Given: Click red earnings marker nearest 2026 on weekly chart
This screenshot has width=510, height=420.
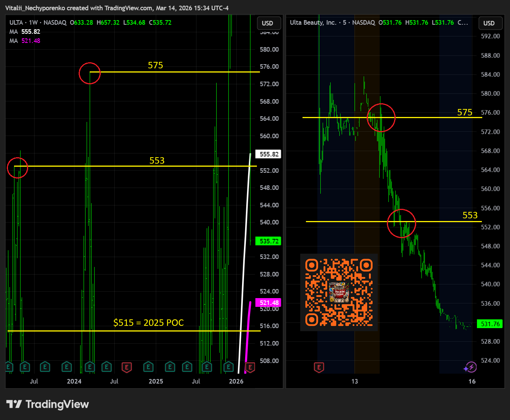Looking at the screenshot, I should (250, 367).
